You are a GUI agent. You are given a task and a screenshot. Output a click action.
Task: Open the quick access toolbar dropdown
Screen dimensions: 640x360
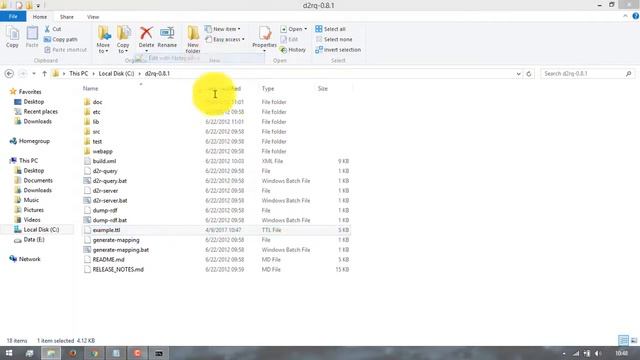coord(38,6)
